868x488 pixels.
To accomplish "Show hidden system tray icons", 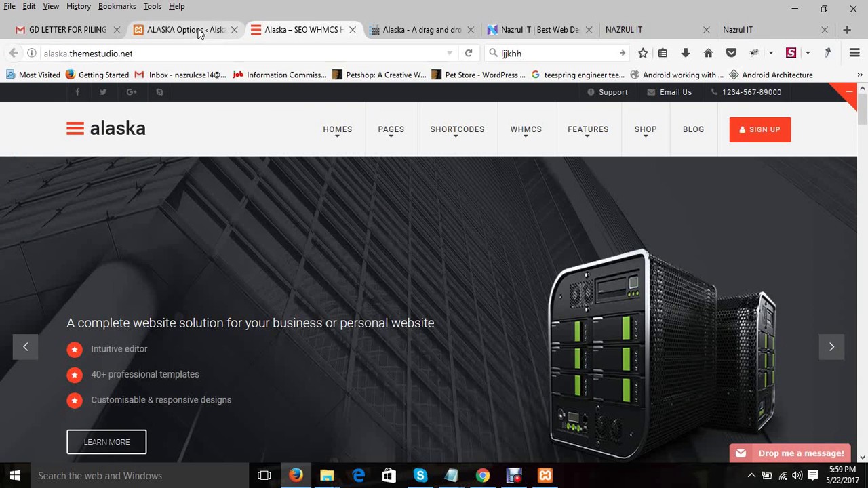I will coord(751,475).
